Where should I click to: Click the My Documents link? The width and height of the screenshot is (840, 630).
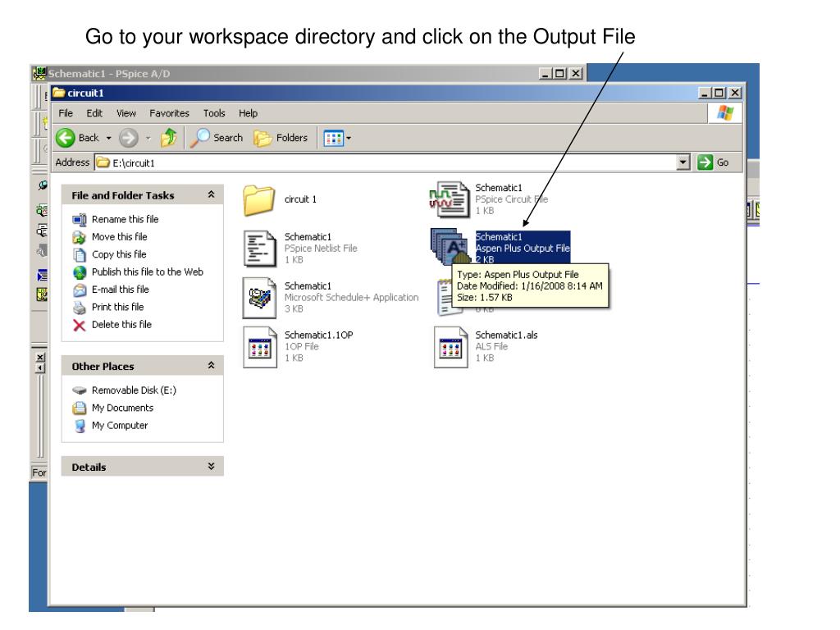[x=123, y=409]
